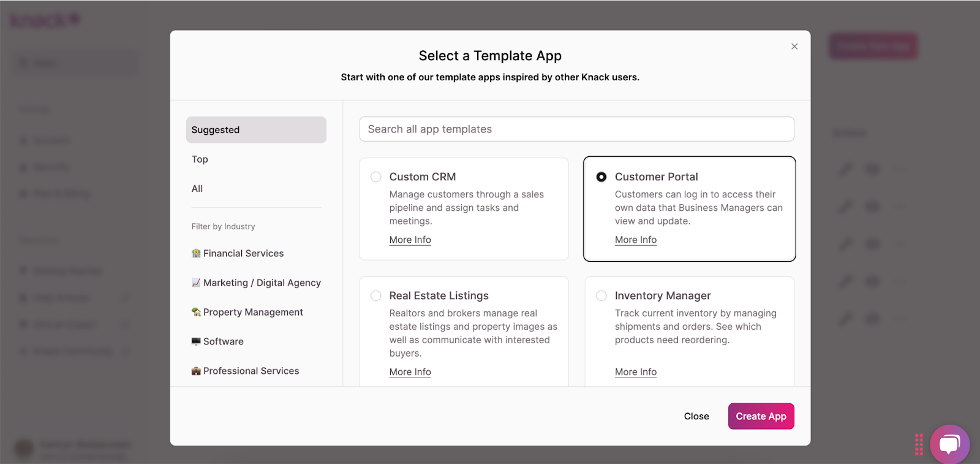Select the Custom CRM radio button

[x=376, y=177]
